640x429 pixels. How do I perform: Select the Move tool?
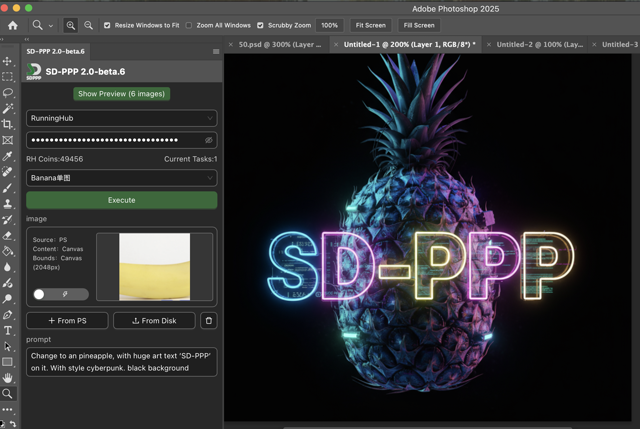pos(7,61)
